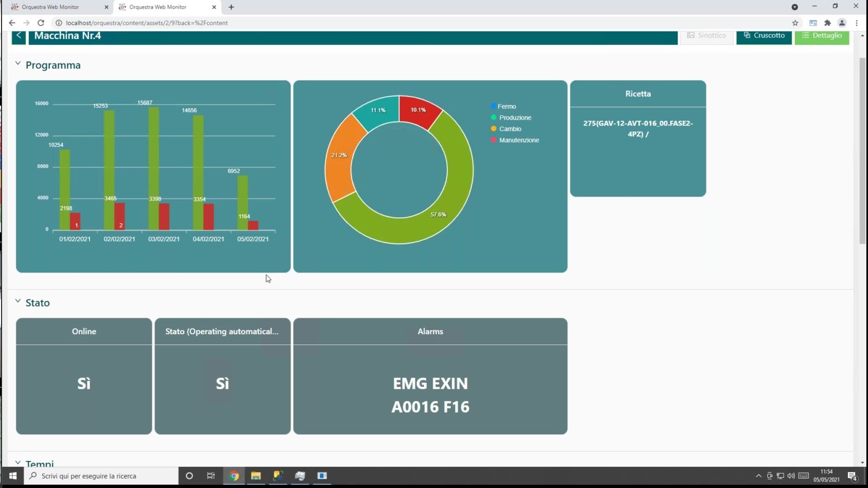Select the 2198 red bar for 01/02/2021

pos(75,222)
